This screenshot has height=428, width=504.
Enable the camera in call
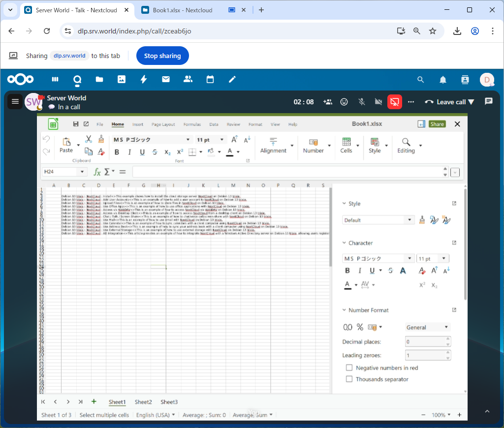(x=378, y=102)
